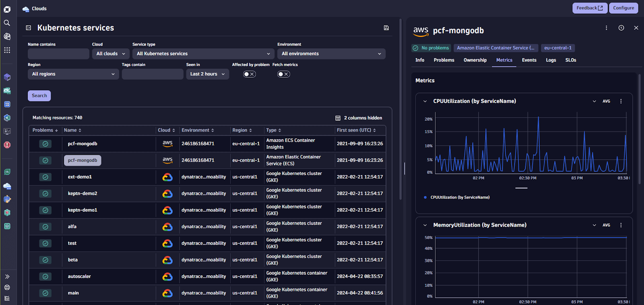Open the notebook with pencil app icon in the sidebar
The image size is (644, 305).
click(x=7, y=199)
